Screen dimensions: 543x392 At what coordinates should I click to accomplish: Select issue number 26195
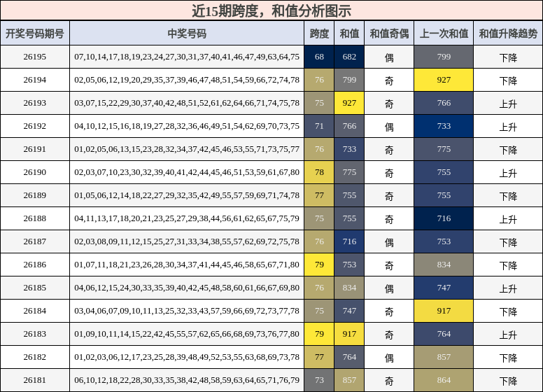(34, 57)
